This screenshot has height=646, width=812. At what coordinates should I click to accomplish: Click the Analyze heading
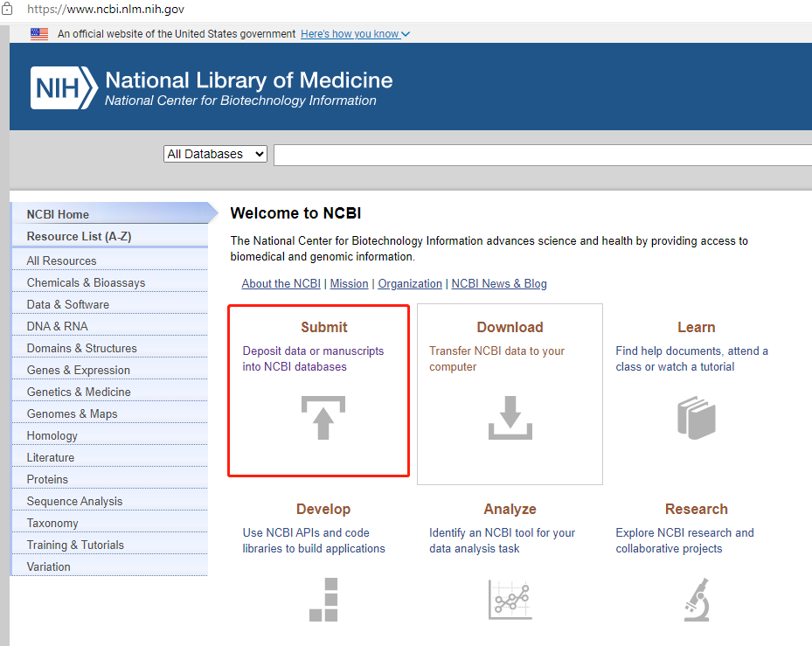tap(510, 509)
